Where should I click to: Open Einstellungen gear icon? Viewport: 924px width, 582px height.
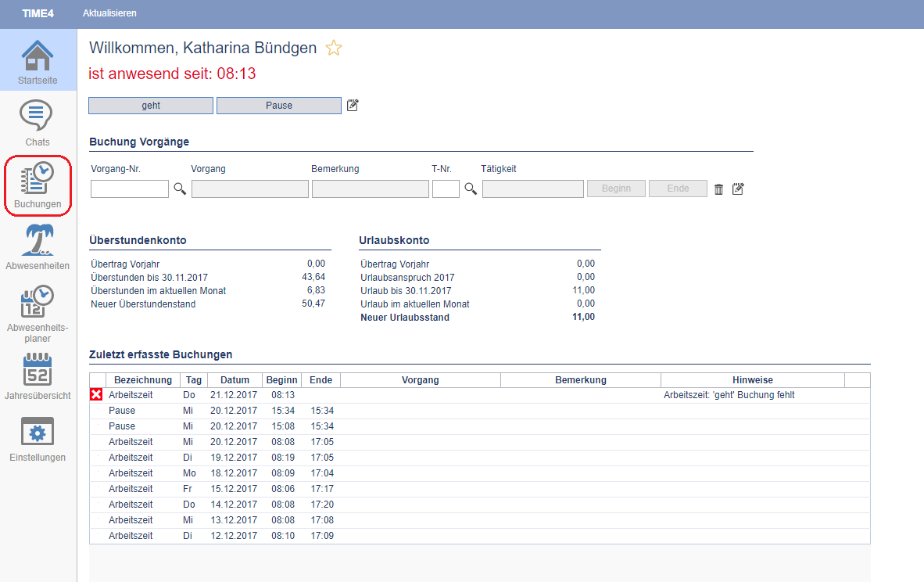37,432
